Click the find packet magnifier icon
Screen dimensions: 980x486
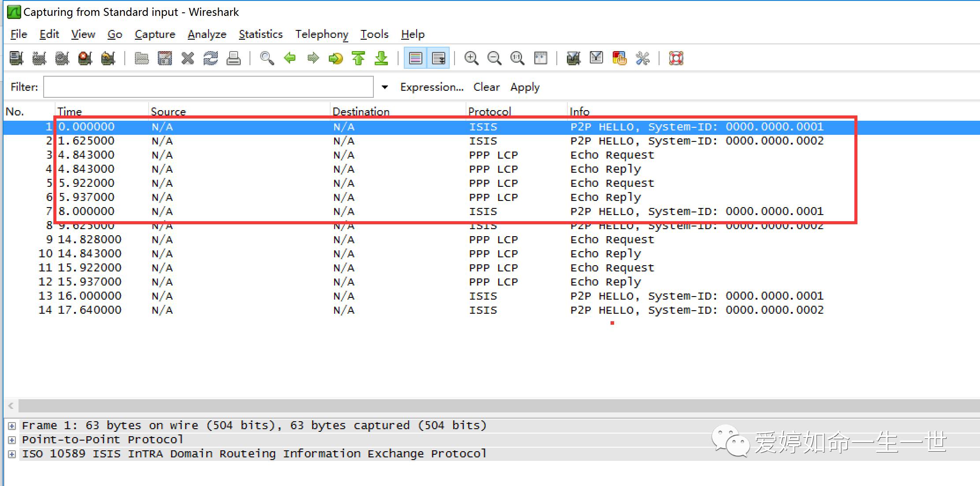pos(267,58)
